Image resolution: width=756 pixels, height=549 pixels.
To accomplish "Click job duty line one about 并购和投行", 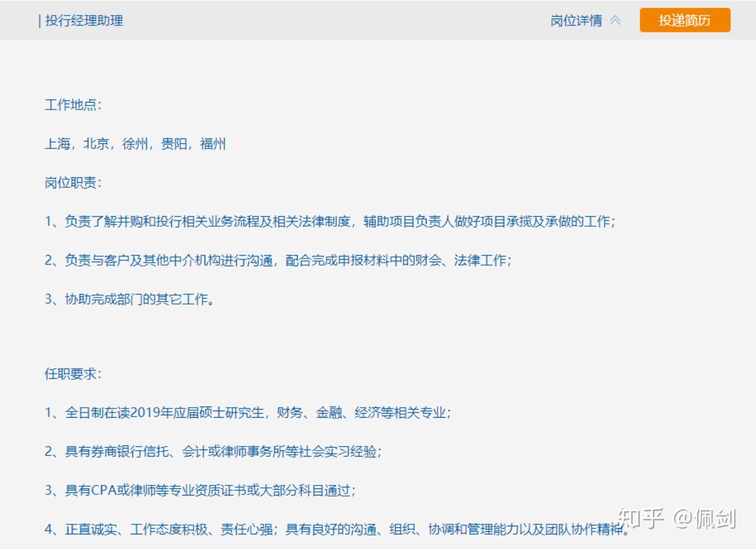I will tap(330, 221).
